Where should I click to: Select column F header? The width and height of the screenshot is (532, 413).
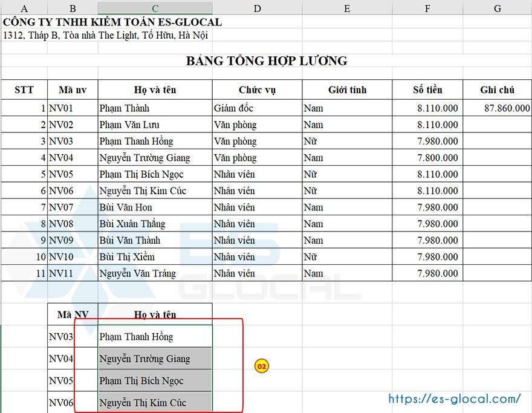pos(427,8)
